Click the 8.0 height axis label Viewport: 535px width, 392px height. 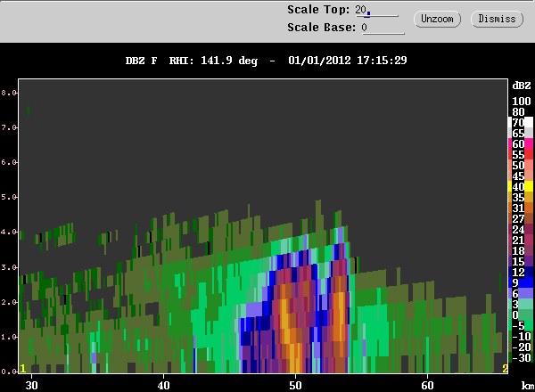(x=9, y=93)
